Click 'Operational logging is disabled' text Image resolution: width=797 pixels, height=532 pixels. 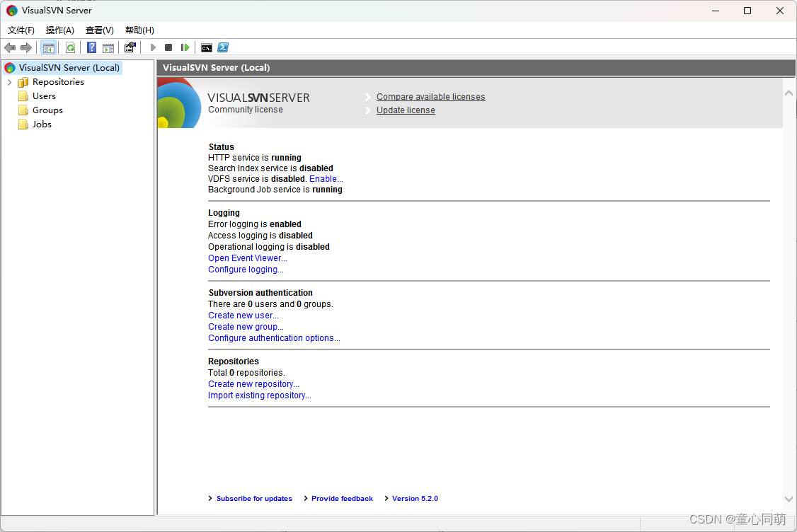[268, 246]
